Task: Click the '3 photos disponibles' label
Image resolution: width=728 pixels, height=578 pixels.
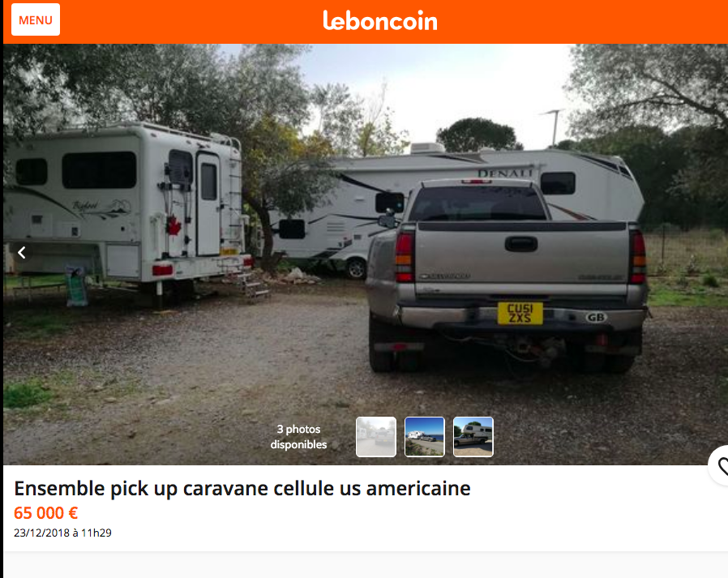Action: pos(298,437)
